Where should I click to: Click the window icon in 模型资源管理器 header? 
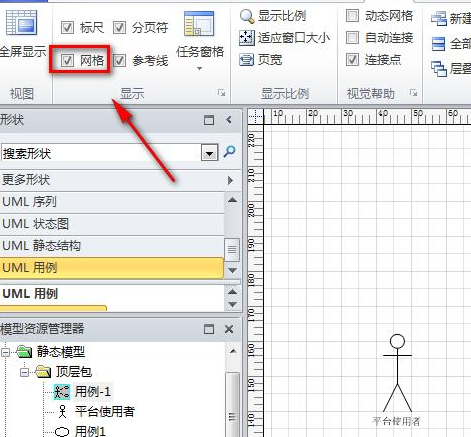pyautogui.click(x=209, y=329)
